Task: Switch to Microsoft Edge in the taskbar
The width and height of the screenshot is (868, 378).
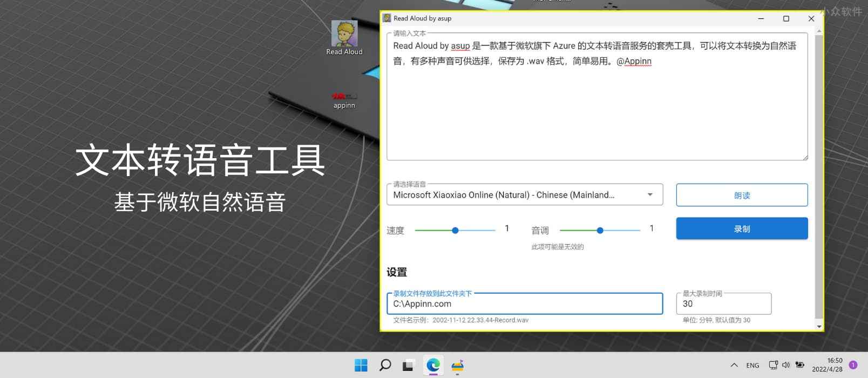Action: [433, 366]
